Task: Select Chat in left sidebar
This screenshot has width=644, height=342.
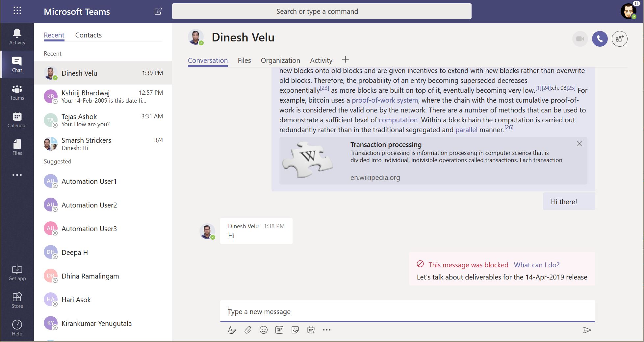Action: [x=17, y=64]
